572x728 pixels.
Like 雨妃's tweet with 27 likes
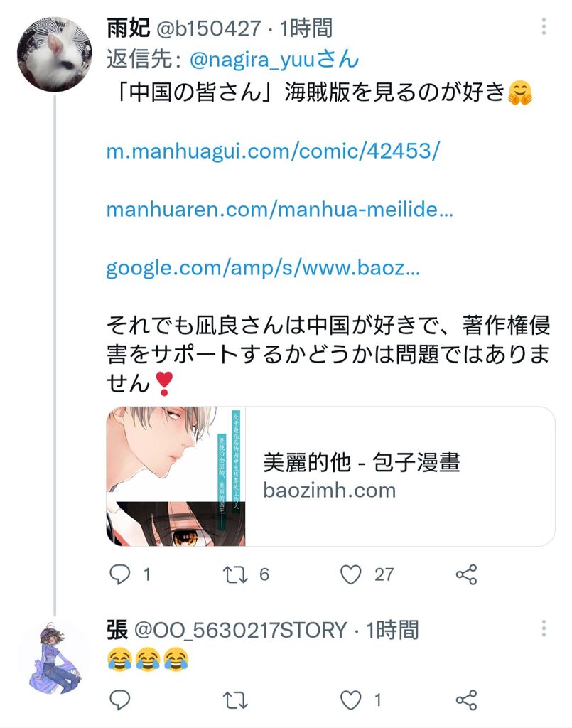pyautogui.click(x=351, y=574)
